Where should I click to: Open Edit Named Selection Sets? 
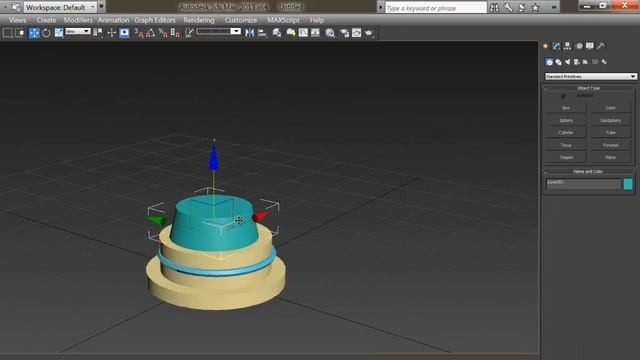[189, 33]
